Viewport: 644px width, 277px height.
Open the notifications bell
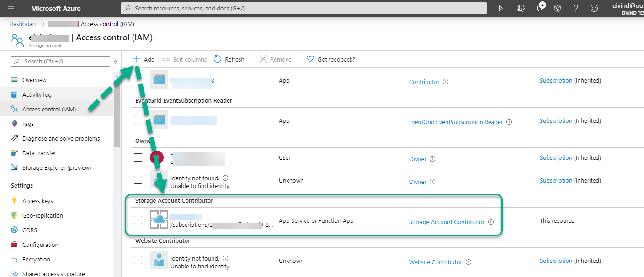click(539, 8)
